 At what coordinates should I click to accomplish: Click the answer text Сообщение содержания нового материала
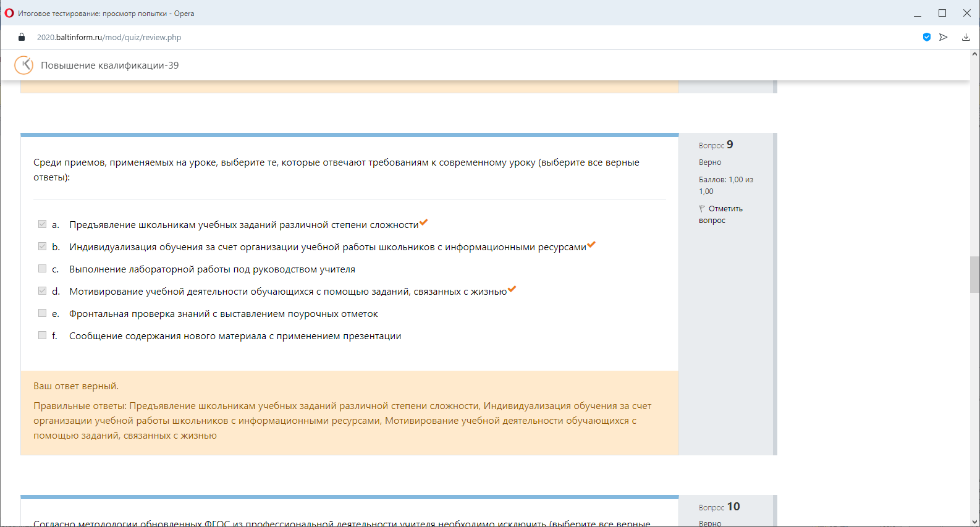point(235,336)
